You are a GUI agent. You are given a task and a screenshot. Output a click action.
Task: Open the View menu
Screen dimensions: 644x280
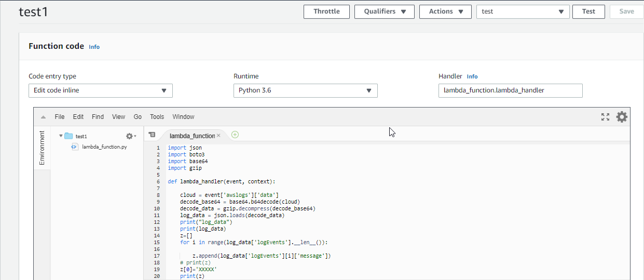119,117
